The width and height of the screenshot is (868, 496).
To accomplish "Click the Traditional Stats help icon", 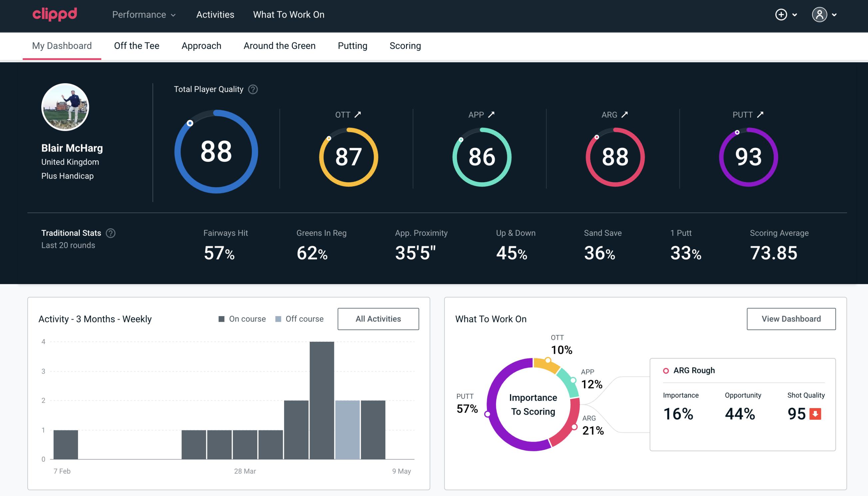I will tap(110, 233).
